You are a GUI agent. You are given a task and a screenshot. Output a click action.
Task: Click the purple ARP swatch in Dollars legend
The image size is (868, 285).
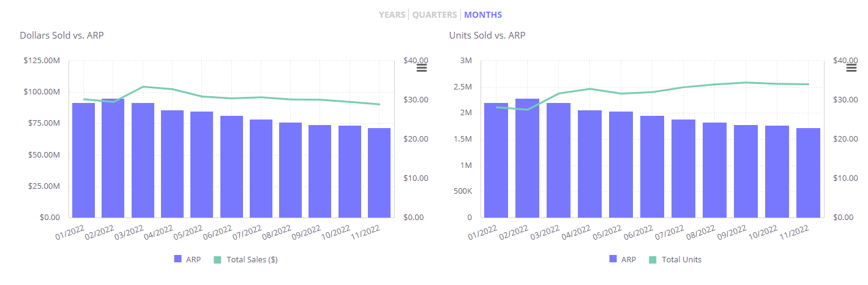[178, 259]
